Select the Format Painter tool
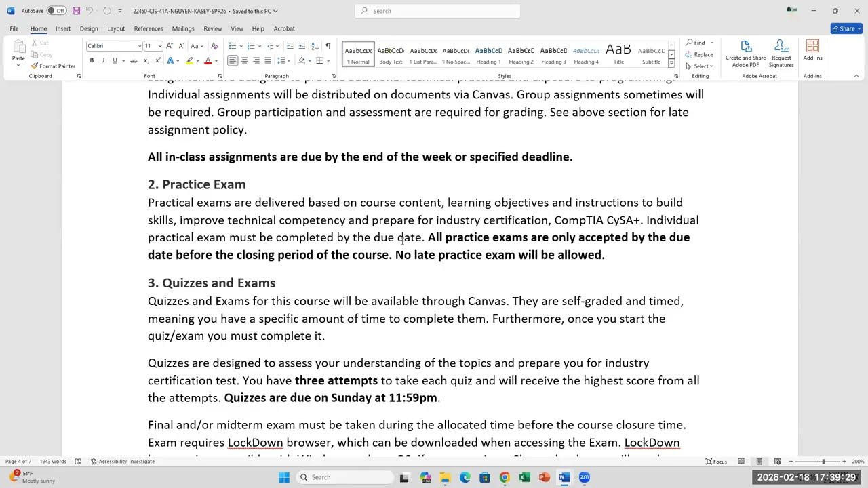Image resolution: width=868 pixels, height=488 pixels. click(x=53, y=66)
